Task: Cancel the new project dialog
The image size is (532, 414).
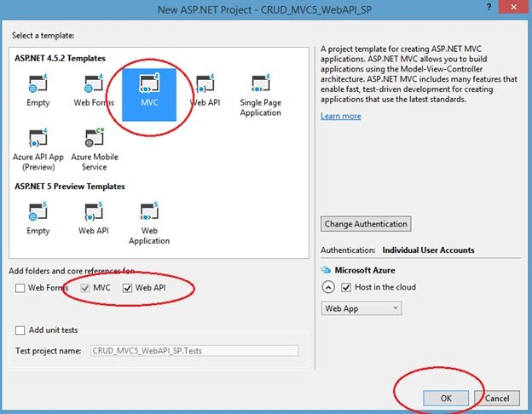Action: pos(497,398)
